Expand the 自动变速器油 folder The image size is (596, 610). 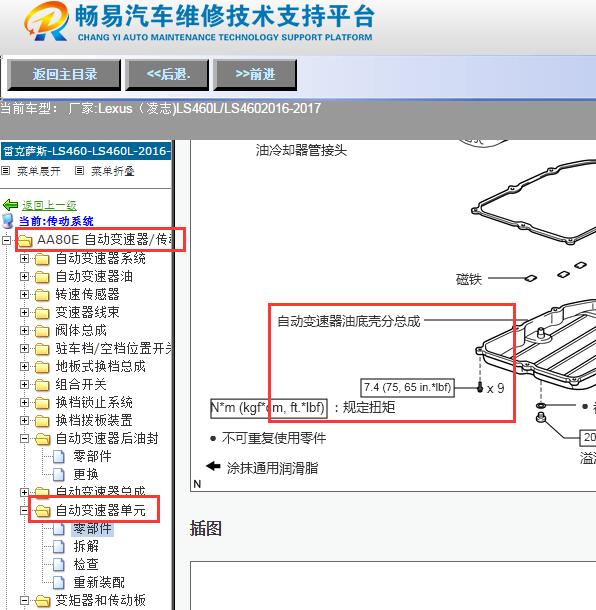24,276
